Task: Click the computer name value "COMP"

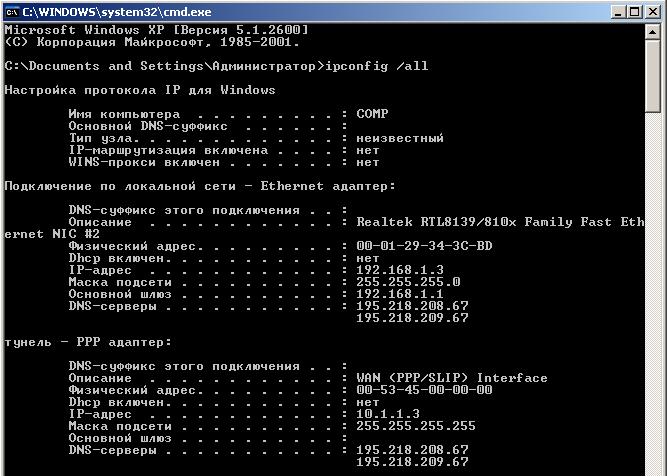Action: pyautogui.click(x=372, y=114)
